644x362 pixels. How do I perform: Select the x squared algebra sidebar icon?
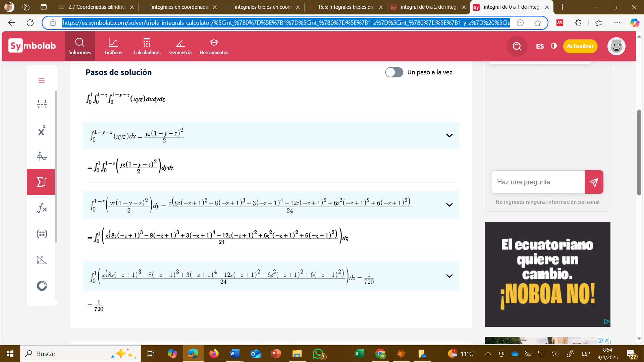pos(42,131)
